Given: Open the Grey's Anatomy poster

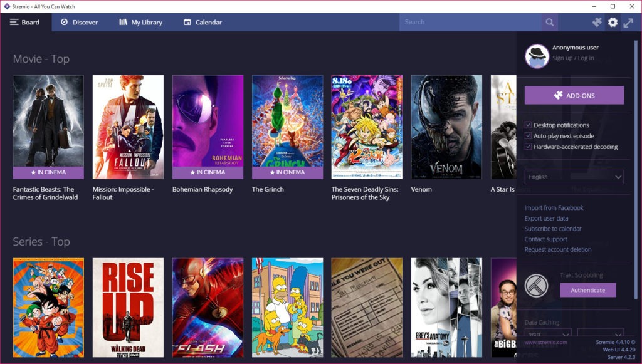Looking at the screenshot, I should (446, 308).
